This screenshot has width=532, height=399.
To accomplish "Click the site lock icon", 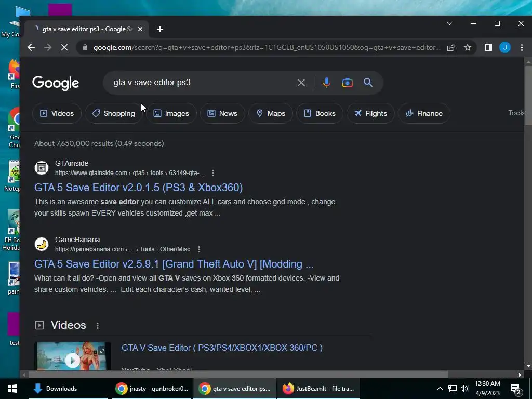I will pyautogui.click(x=85, y=47).
